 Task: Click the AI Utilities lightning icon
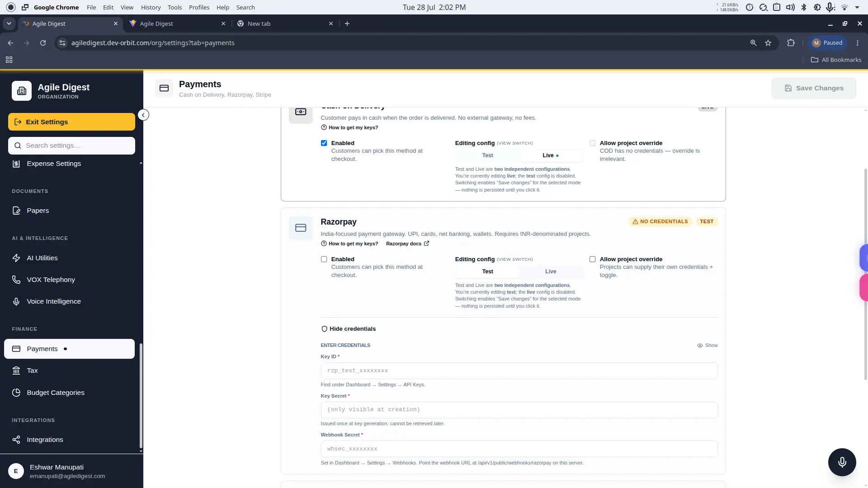pos(16,258)
